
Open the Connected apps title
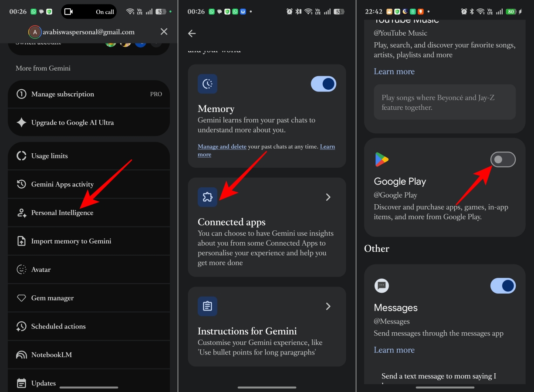click(x=232, y=222)
